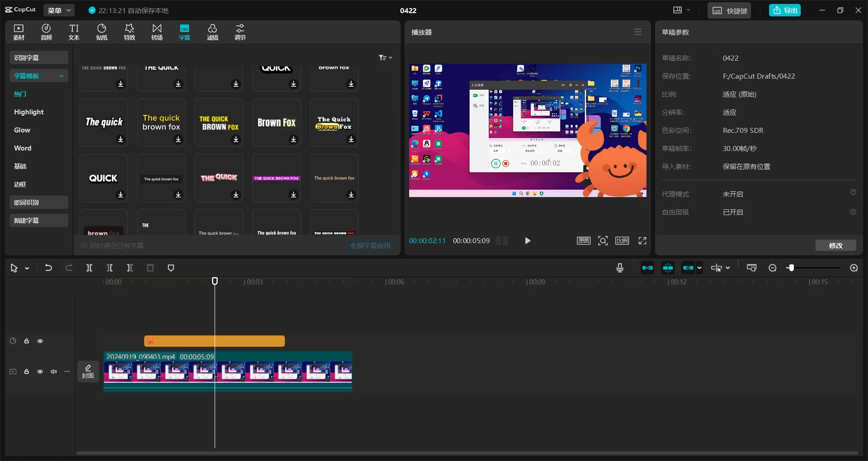Open the 菜单 dropdown menu

[x=59, y=10]
